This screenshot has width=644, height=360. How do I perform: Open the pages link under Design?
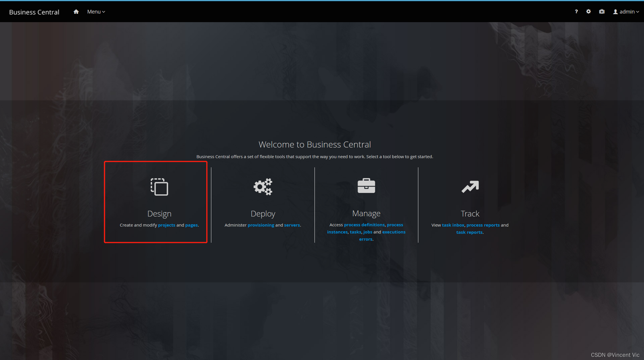[x=191, y=225]
